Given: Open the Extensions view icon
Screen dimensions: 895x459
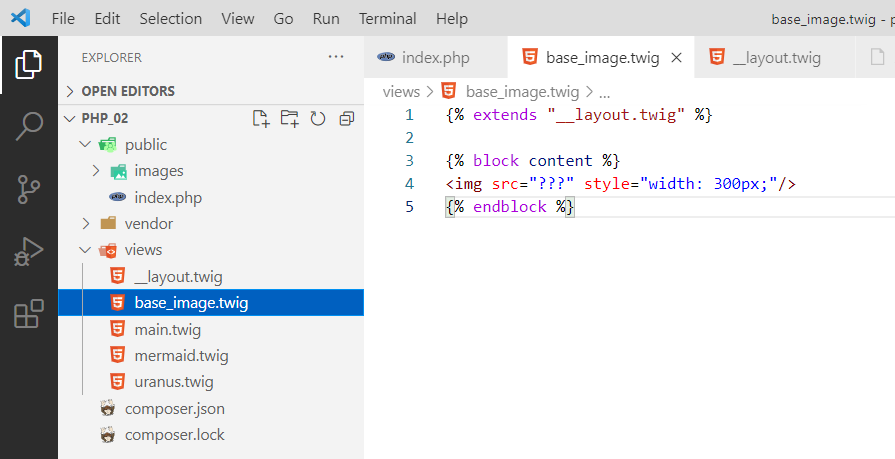Looking at the screenshot, I should 29,314.
